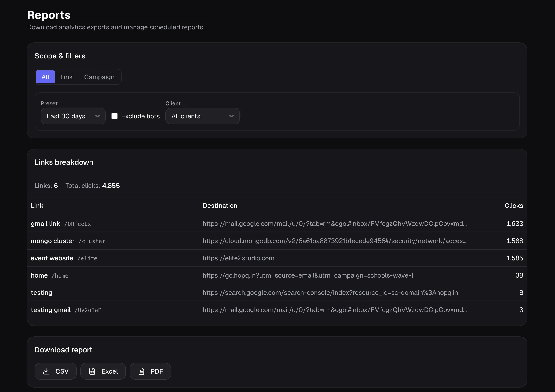The height and width of the screenshot is (392, 555).
Task: Click the Total clicks 4,855 value
Action: click(111, 186)
